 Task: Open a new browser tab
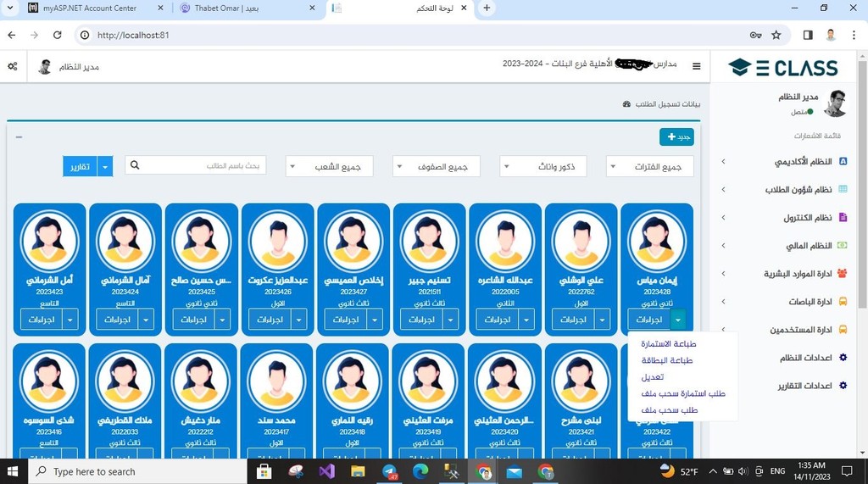pos(487,8)
